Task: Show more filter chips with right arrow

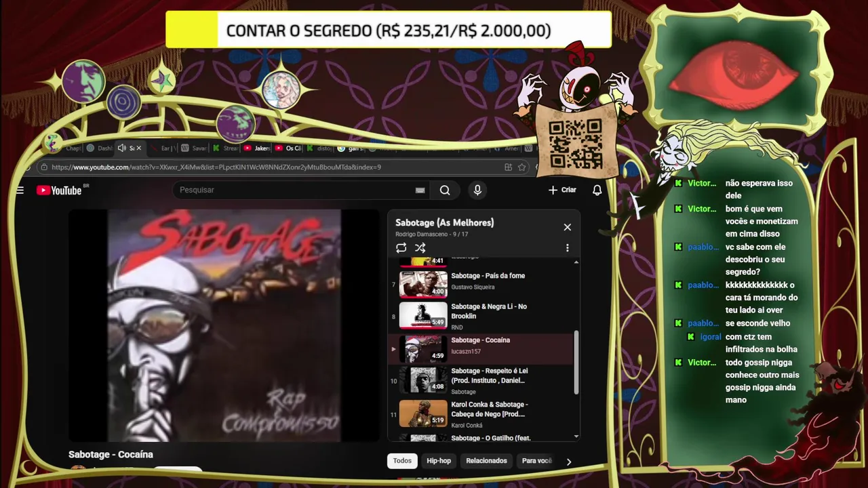Action: click(x=569, y=462)
